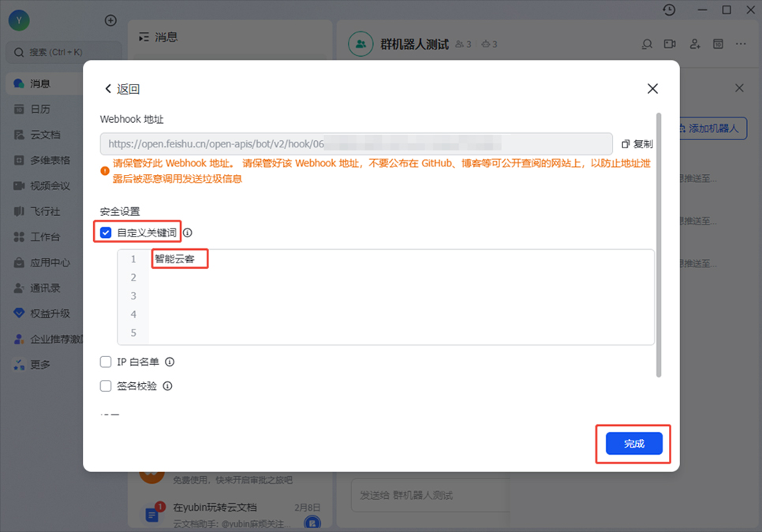
Task: Click the 消息 list filter icon
Action: [x=144, y=37]
